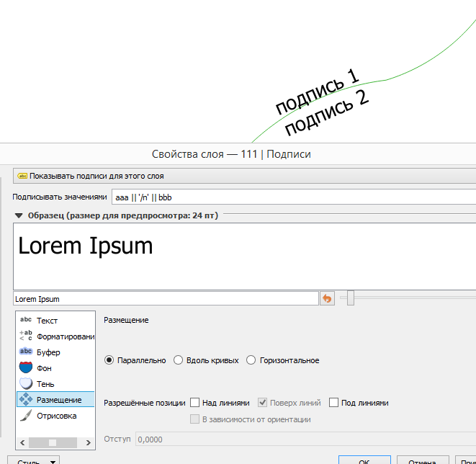Open the Стиль dropdown button
The width and height of the screenshot is (476, 464).
coord(33,460)
